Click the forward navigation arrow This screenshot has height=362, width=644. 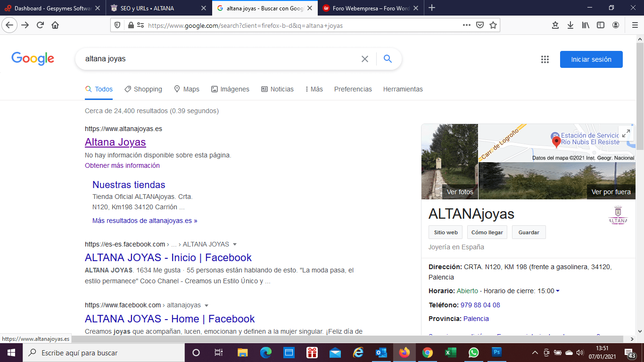point(25,25)
